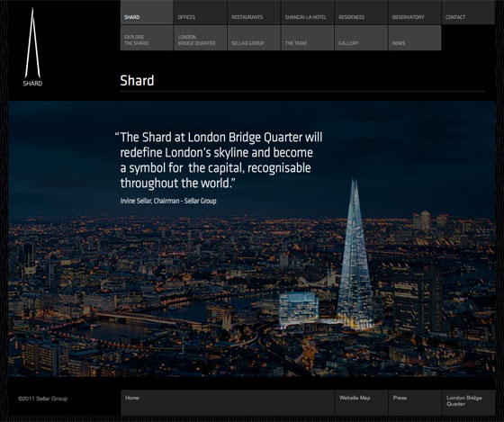504x422 pixels.
Task: Go to the Offices section
Action: (201, 13)
